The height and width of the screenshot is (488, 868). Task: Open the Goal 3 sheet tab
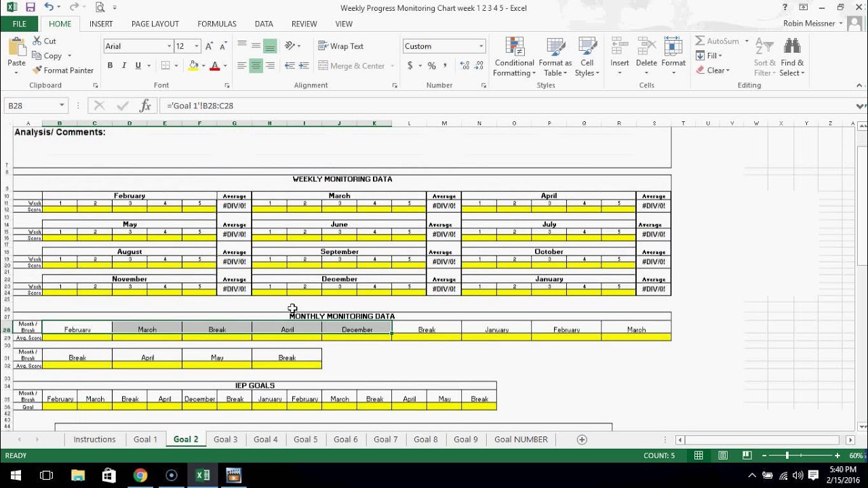(x=226, y=439)
